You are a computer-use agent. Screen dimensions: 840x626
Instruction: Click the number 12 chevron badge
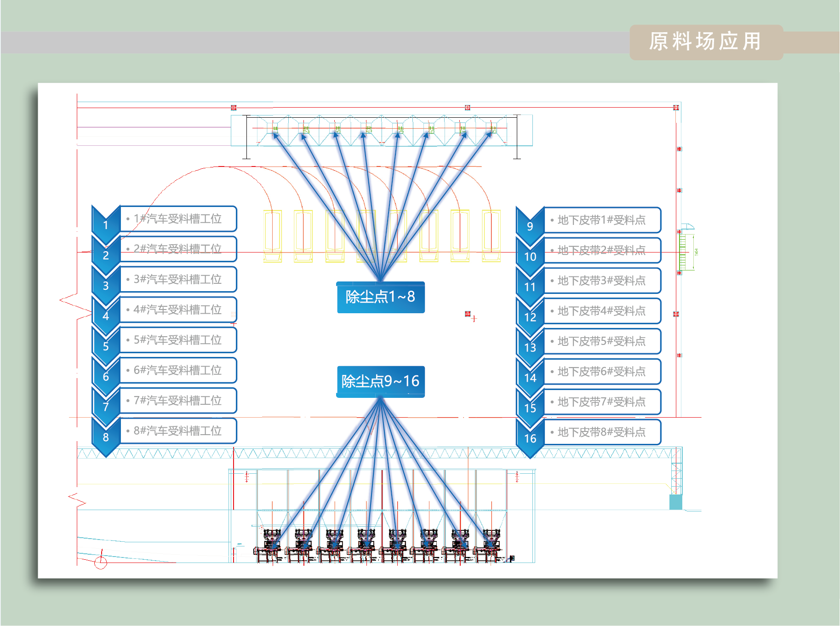click(x=530, y=317)
